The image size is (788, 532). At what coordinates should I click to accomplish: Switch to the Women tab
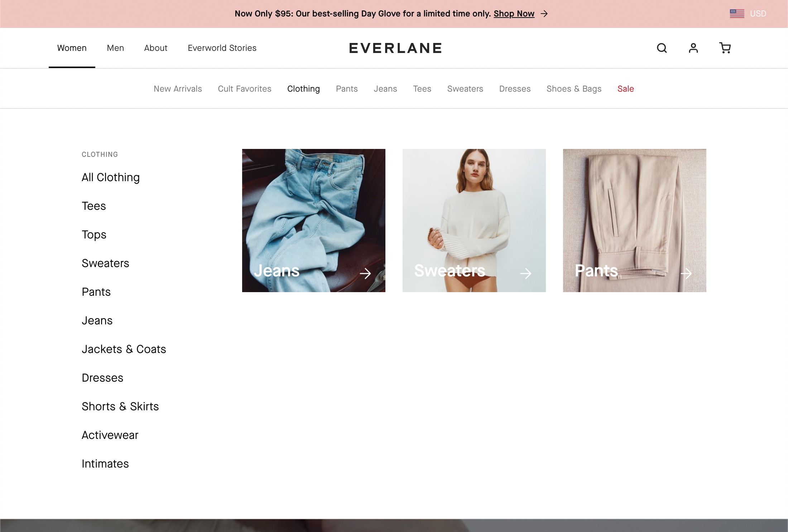pos(72,48)
